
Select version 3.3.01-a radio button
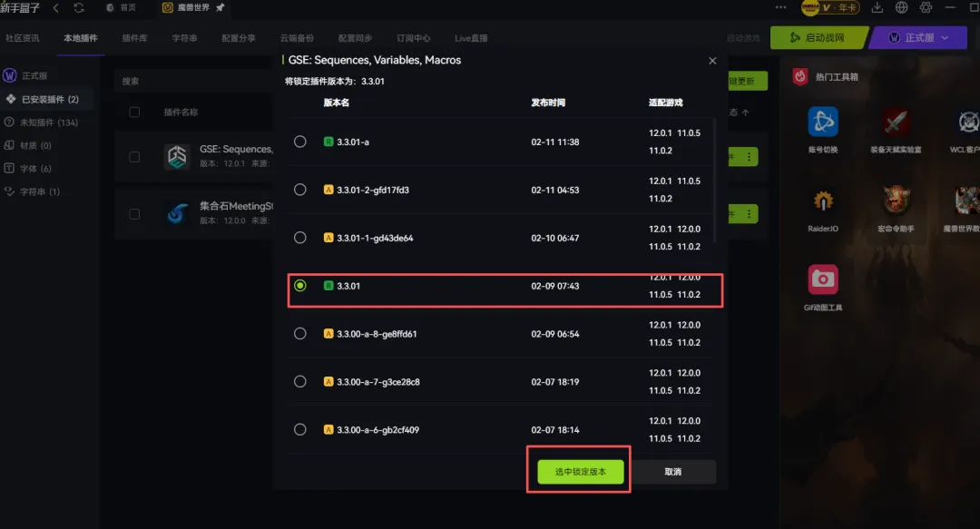(300, 142)
